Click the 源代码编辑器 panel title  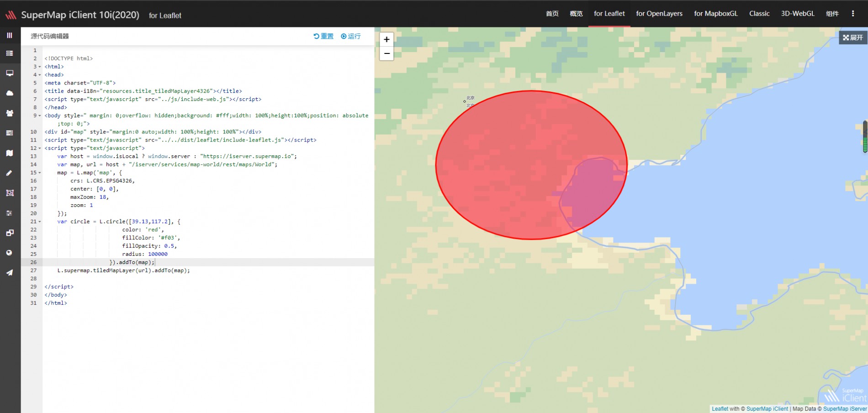pos(50,36)
